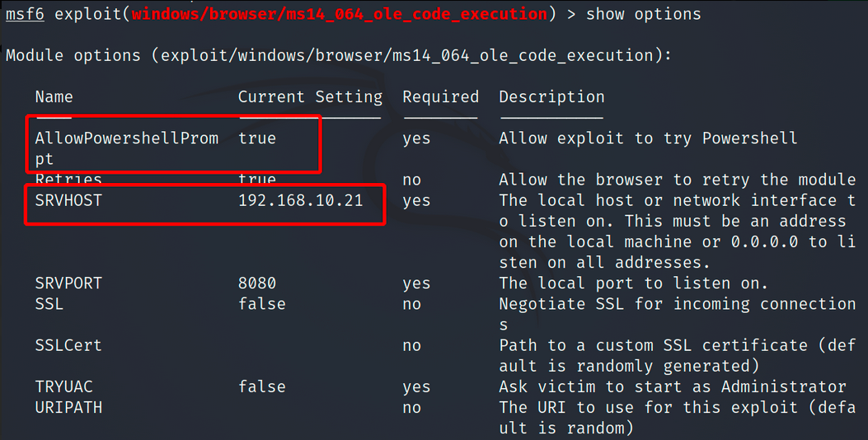Viewport: 868px width, 440px height.
Task: Select the IP address 192.168.10.21
Action: (x=301, y=200)
